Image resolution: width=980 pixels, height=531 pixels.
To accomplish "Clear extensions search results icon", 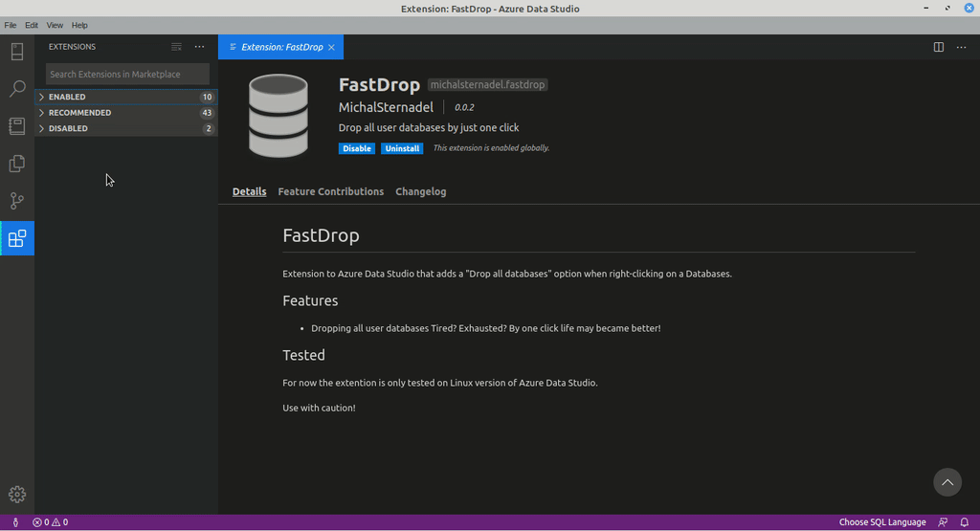I will pyautogui.click(x=176, y=47).
